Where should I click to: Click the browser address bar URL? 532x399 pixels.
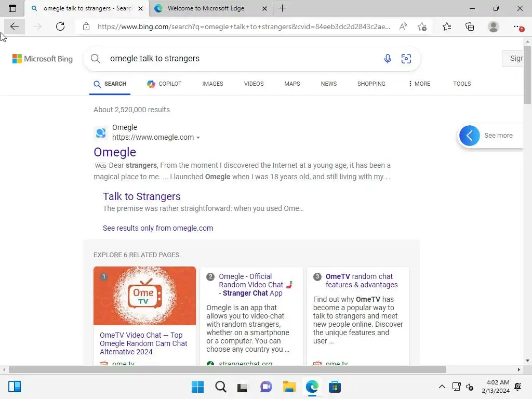(244, 26)
